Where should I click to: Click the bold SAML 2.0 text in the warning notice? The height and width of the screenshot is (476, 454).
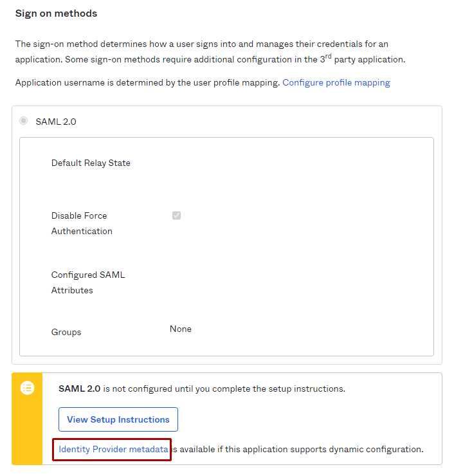click(79, 389)
